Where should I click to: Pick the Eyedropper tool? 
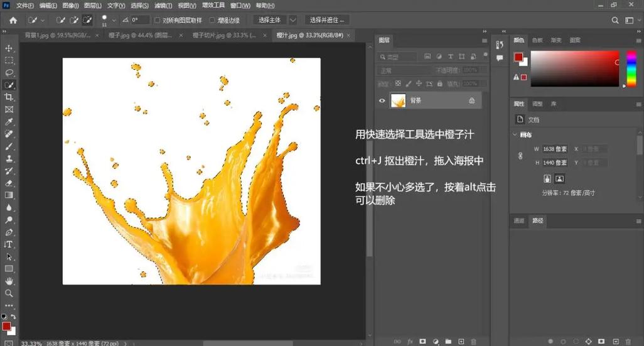9,122
